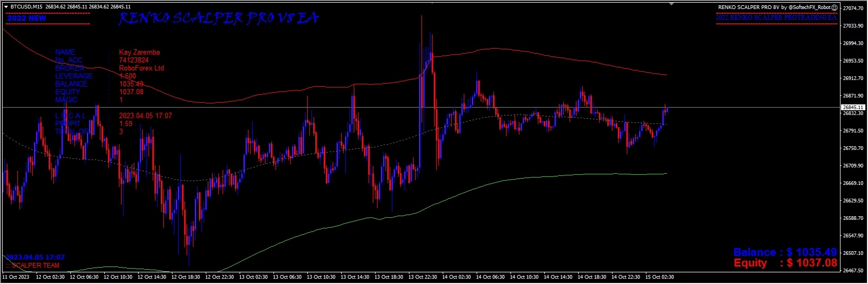
Task: Click the 26467.50 price scale label
Action: point(853,270)
